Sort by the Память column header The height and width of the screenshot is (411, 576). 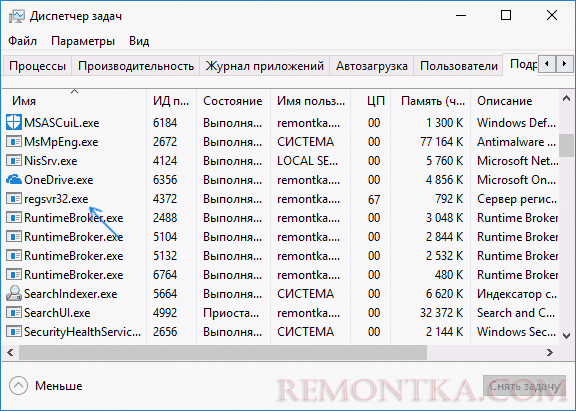[431, 101]
